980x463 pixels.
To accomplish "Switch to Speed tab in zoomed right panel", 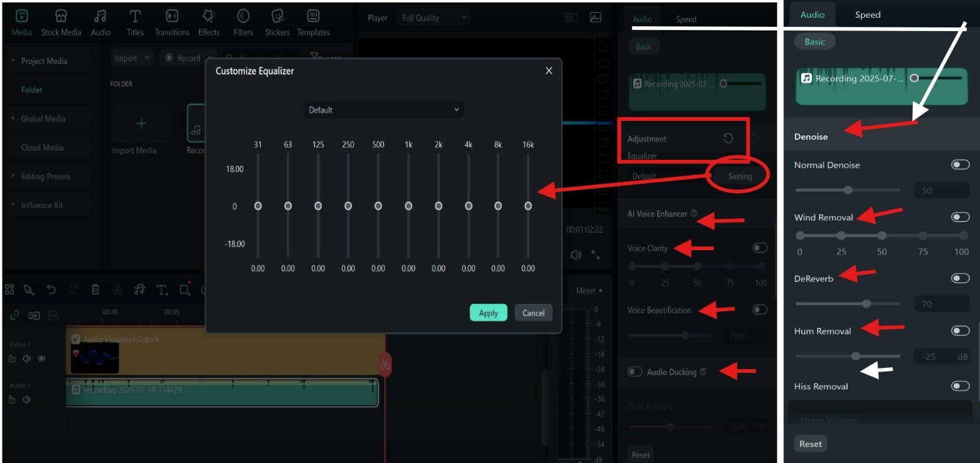I will coord(868,15).
